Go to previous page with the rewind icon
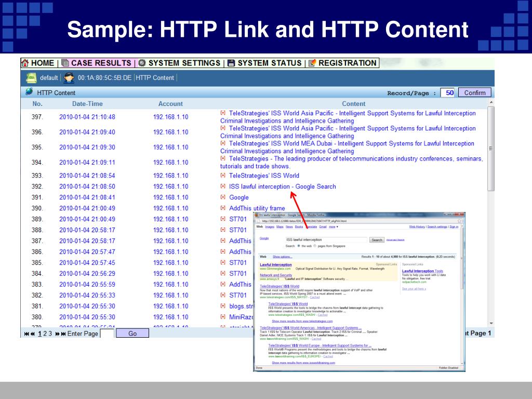The height and width of the screenshot is (399, 532). click(33, 334)
